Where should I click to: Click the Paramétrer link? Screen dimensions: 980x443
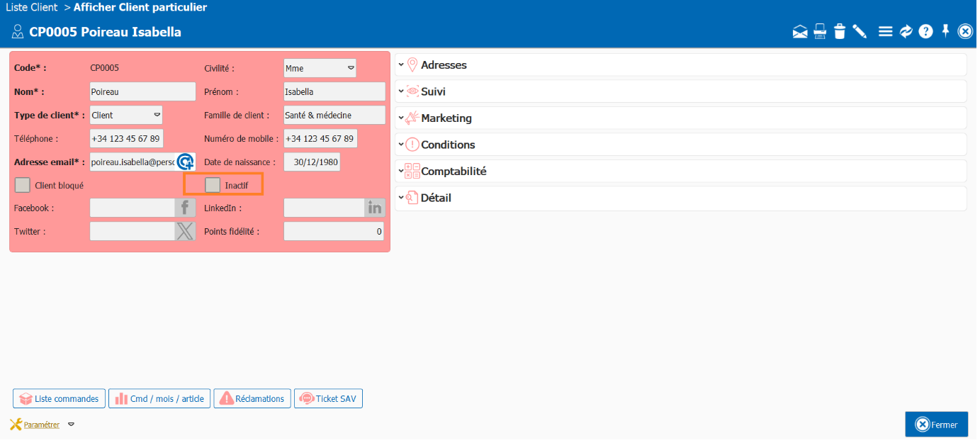click(x=41, y=425)
